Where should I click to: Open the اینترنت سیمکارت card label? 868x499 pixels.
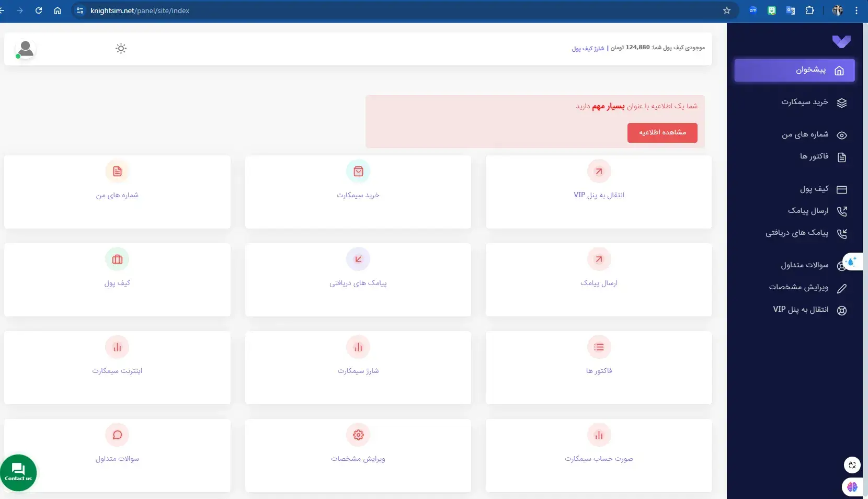117,371
